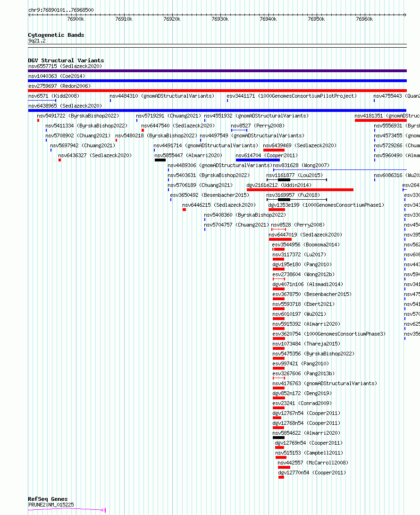This screenshot has height=515, width=420.
Task: Click nsv4489306 gnomADStructuralVariants label
Action: tap(220, 165)
